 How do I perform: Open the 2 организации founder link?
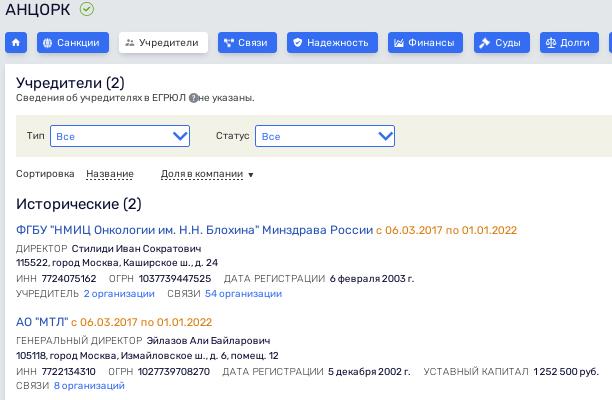click(x=119, y=293)
